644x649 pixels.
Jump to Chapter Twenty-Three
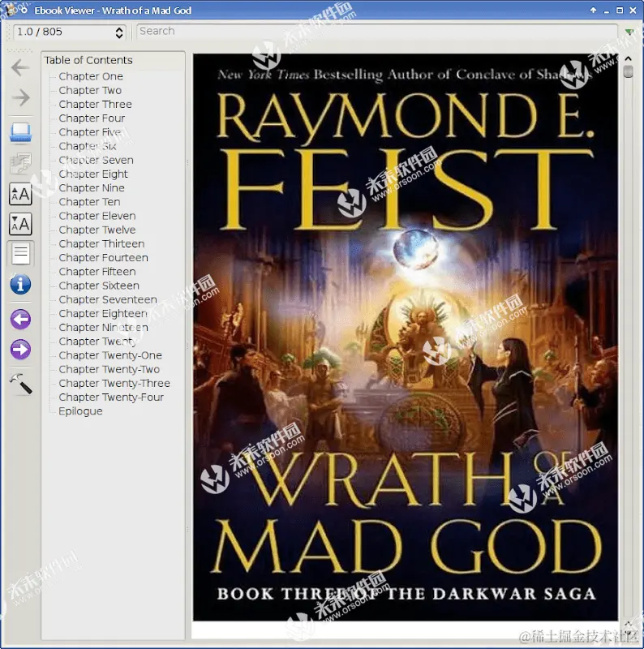(114, 383)
